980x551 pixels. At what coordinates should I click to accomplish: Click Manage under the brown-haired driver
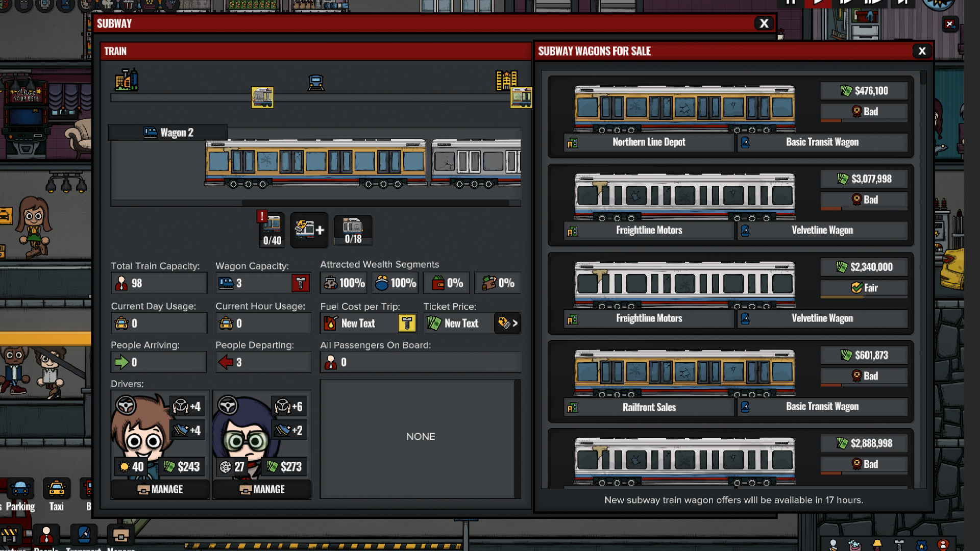[x=160, y=489]
